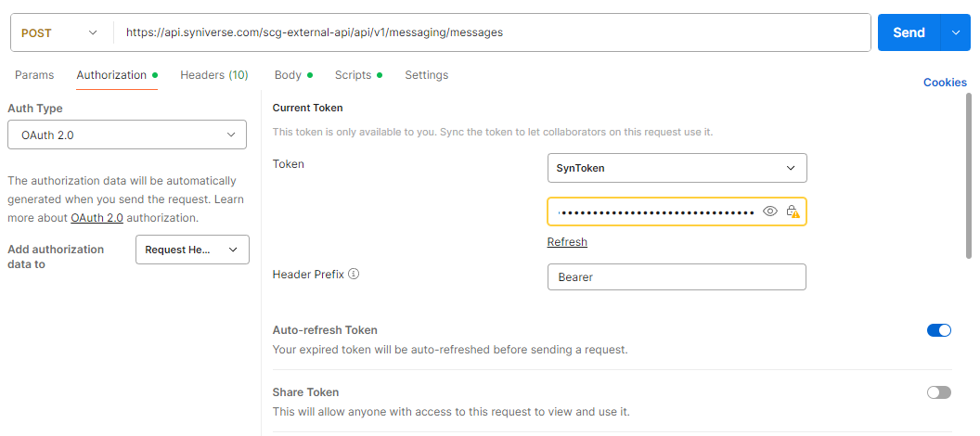Go to the Scripts tab
The height and width of the screenshot is (436, 980).
coord(353,75)
